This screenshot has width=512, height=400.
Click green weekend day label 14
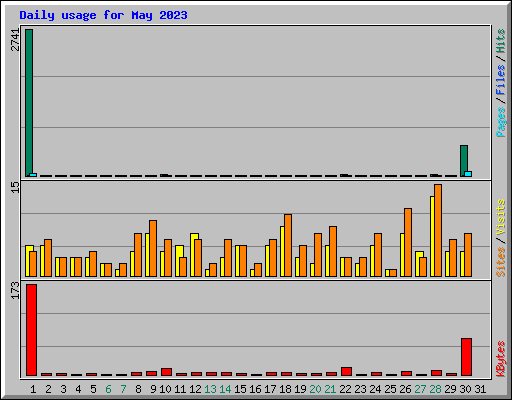coord(225,389)
